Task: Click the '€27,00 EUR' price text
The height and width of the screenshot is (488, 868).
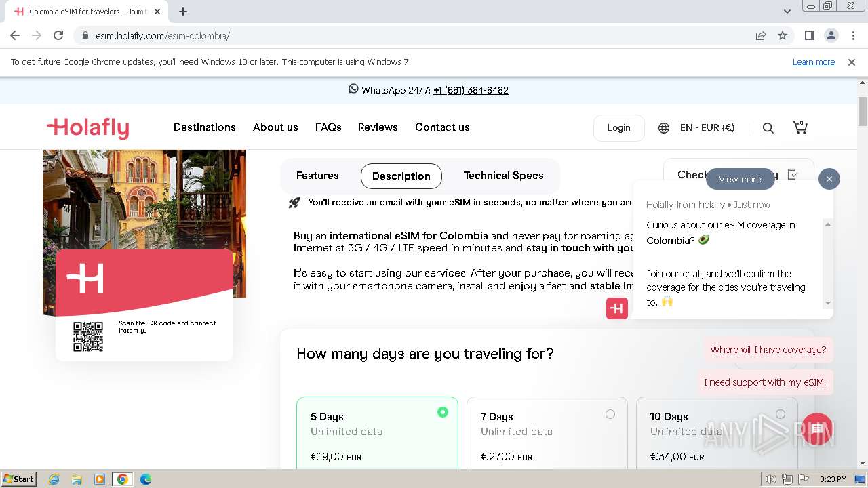Action: (x=507, y=457)
